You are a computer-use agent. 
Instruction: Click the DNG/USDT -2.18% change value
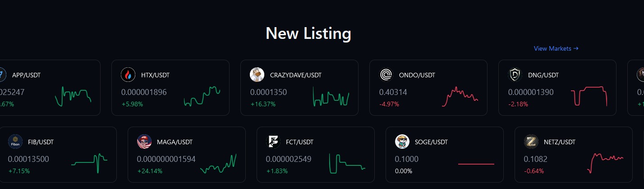(518, 104)
